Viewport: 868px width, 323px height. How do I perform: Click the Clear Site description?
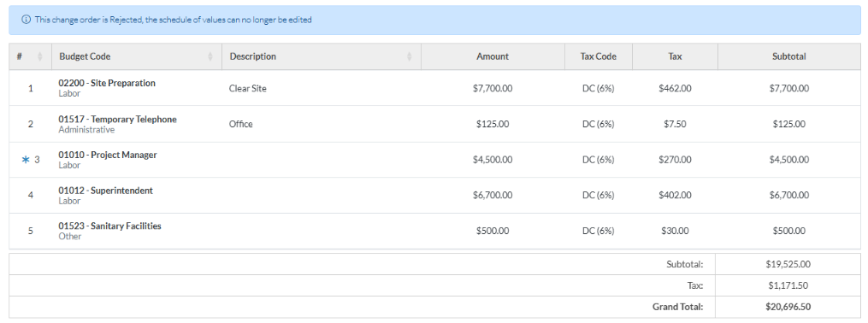247,88
